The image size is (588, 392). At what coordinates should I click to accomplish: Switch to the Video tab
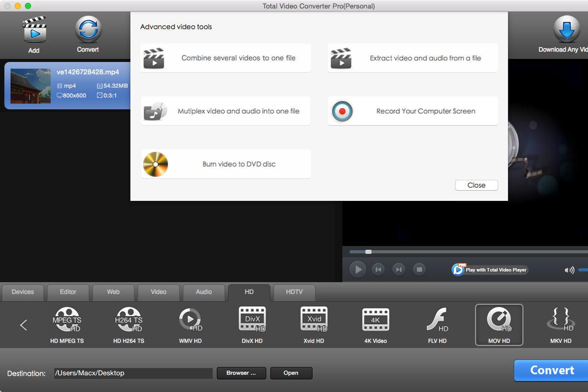(x=159, y=292)
